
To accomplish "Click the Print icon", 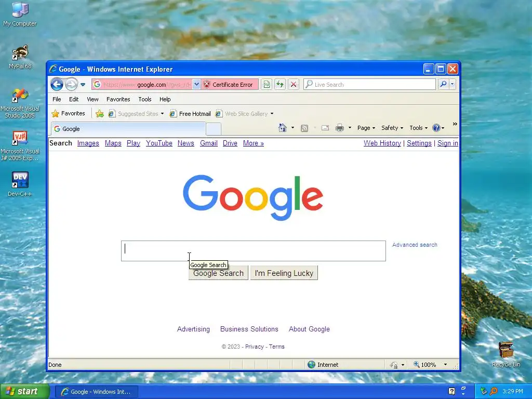I will pos(340,128).
